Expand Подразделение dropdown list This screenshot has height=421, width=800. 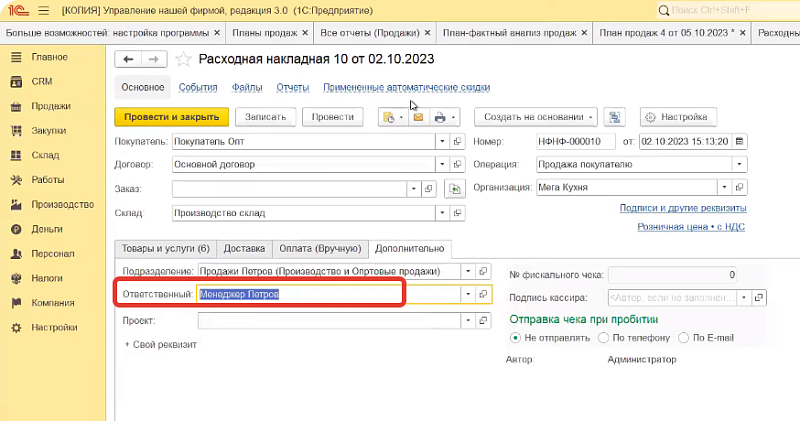click(468, 271)
